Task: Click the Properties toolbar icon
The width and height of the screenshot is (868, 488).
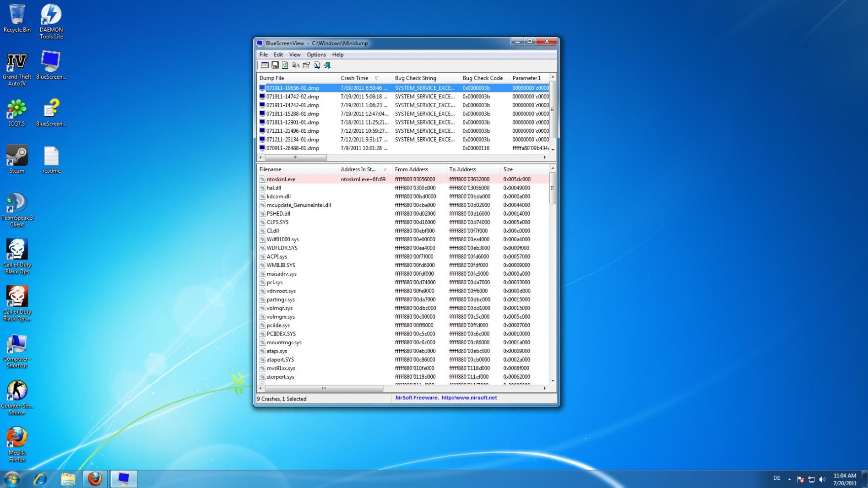Action: (306, 65)
